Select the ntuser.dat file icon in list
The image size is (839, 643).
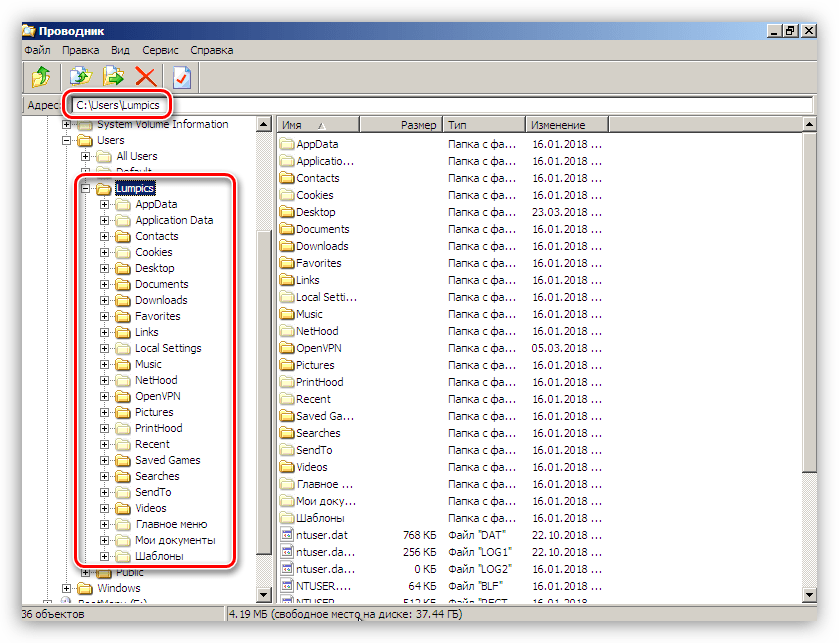(288, 535)
